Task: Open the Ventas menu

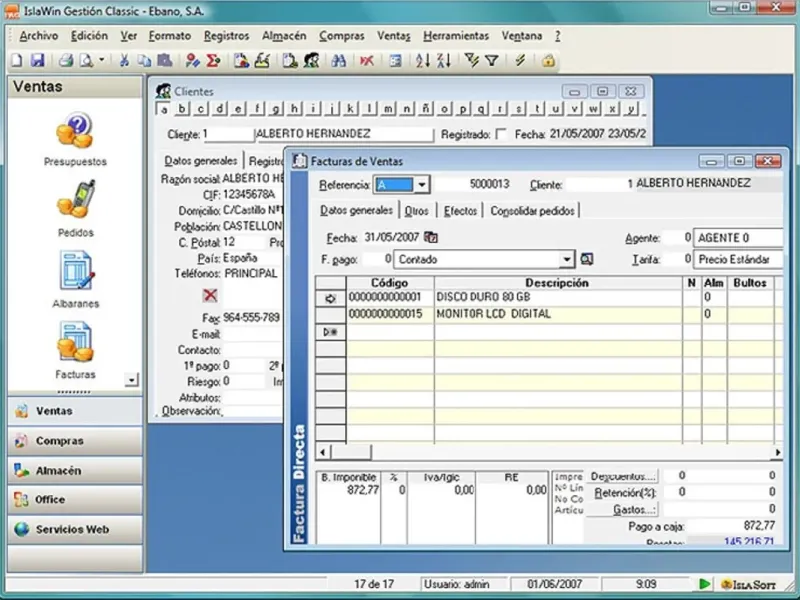Action: click(393, 36)
